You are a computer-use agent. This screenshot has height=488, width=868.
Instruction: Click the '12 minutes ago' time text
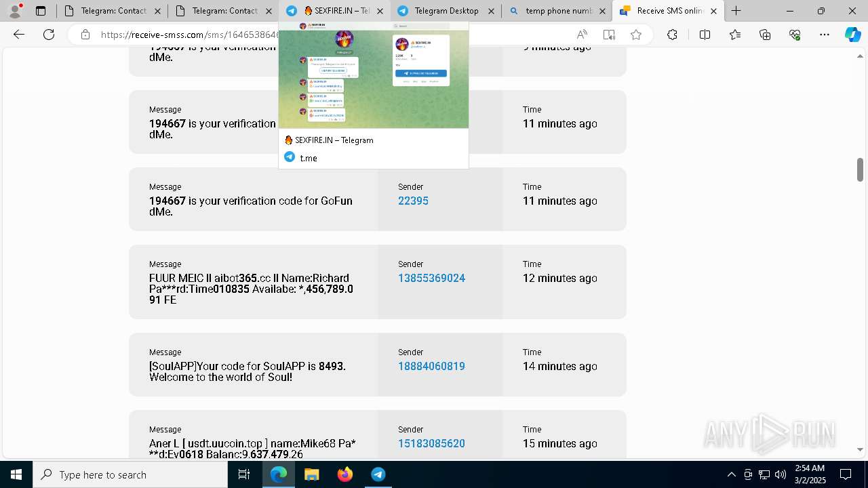[x=560, y=278]
